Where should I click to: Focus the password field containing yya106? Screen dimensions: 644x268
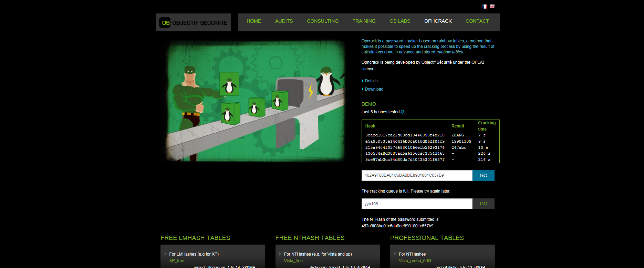pyautogui.click(x=417, y=204)
